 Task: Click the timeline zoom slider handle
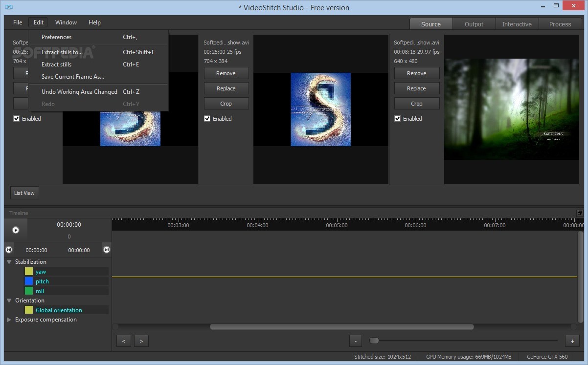pyautogui.click(x=374, y=341)
